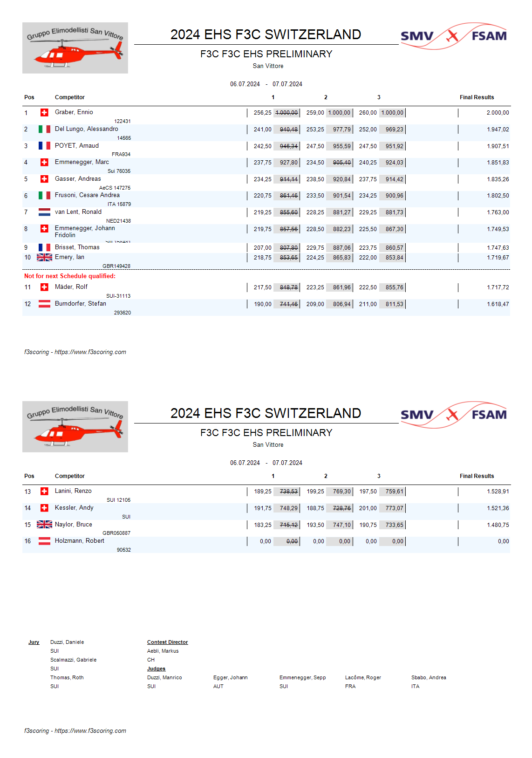Click the Swiss flag beside Kessler, Andy
Viewport: 532px width, 758px height.
44,508
